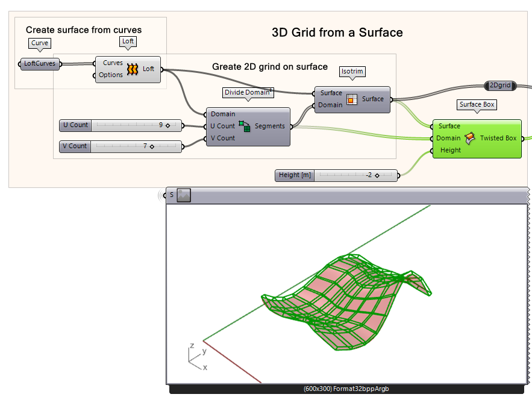Click the Height [m] slider handle at -2
532x400 pixels.
pos(378,175)
